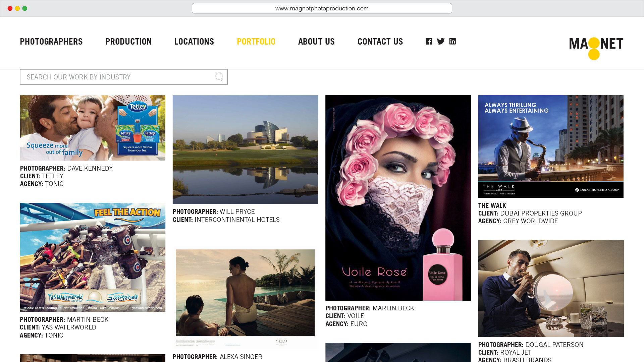Image resolution: width=644 pixels, height=362 pixels.
Task: Click the yellow minimize dot
Action: tap(17, 8)
